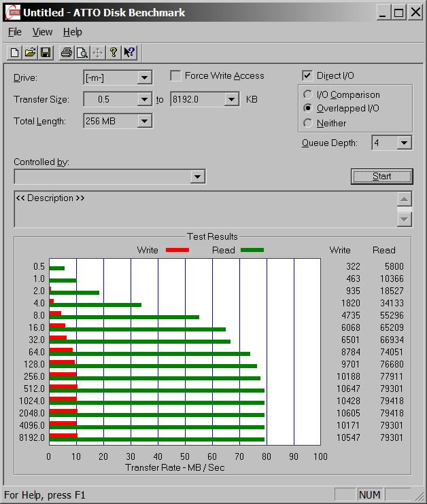The image size is (427, 504).
Task: Open the Drive dropdown list
Action: pos(144,77)
